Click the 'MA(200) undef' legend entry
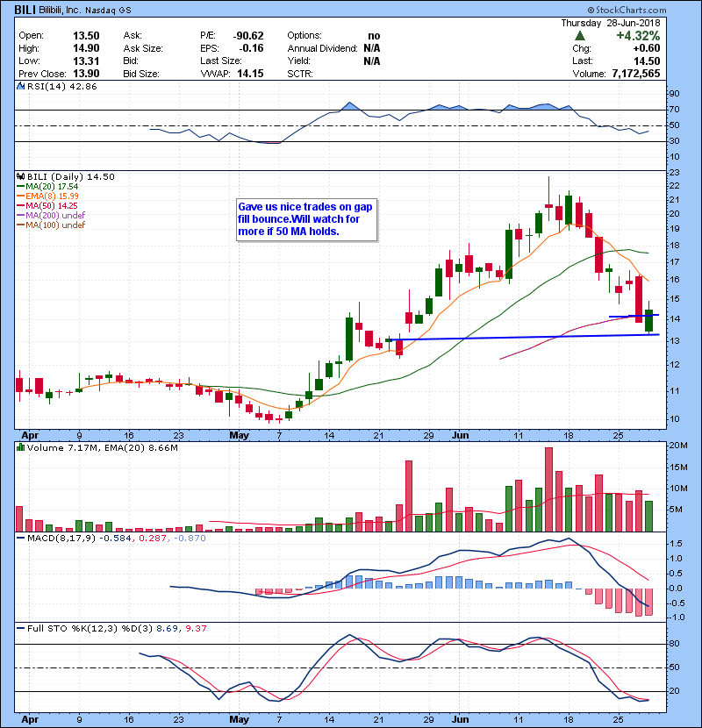Viewport: 702px width, 728px height. (51, 216)
